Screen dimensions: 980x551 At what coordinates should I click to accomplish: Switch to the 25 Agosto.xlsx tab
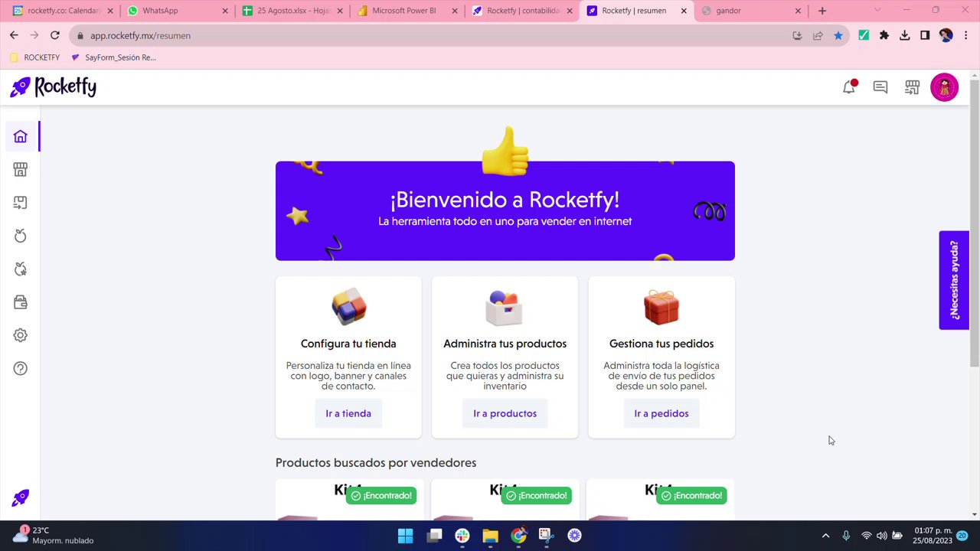click(x=290, y=11)
